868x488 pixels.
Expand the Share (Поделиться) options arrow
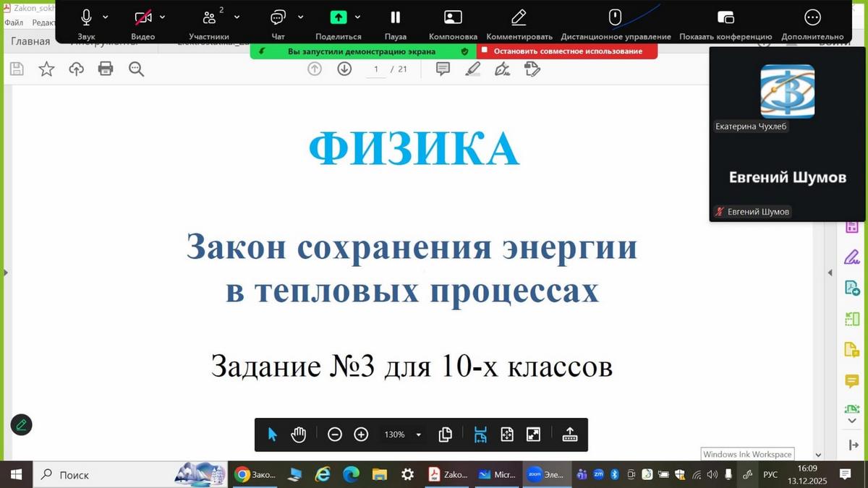357,17
